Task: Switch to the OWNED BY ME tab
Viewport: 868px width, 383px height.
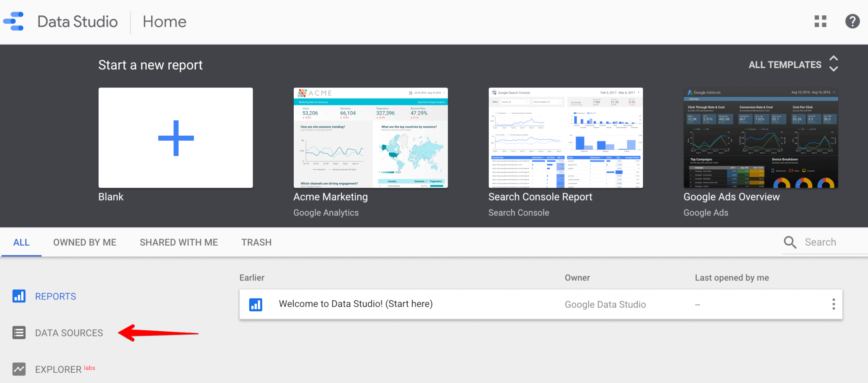Action: tap(85, 242)
